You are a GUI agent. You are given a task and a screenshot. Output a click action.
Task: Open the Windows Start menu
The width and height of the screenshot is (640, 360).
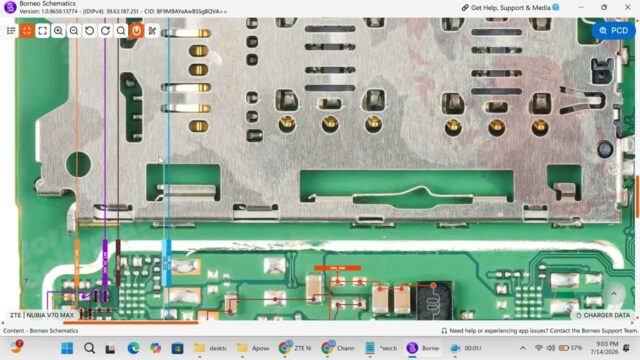(x=67, y=348)
